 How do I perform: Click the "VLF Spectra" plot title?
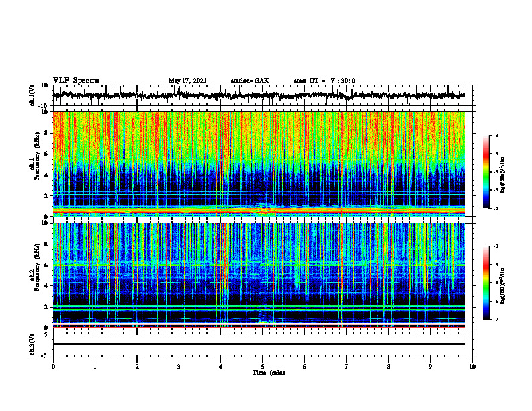(76, 81)
